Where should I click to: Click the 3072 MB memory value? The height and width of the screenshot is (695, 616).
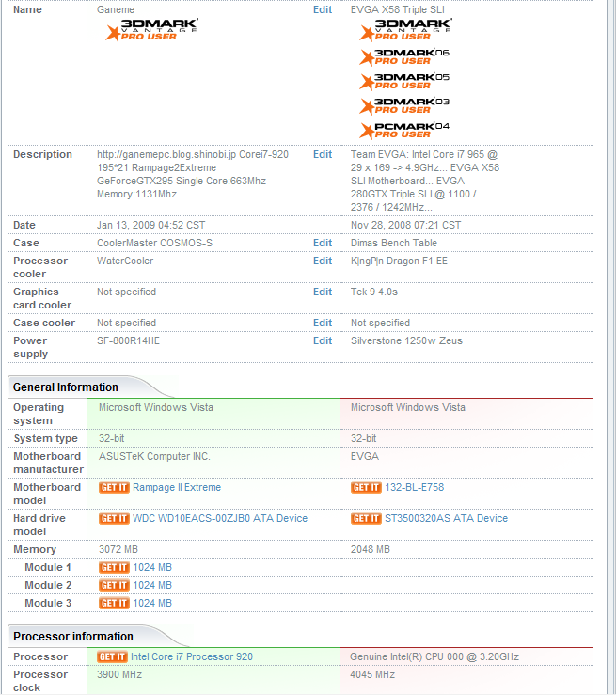coord(118,549)
